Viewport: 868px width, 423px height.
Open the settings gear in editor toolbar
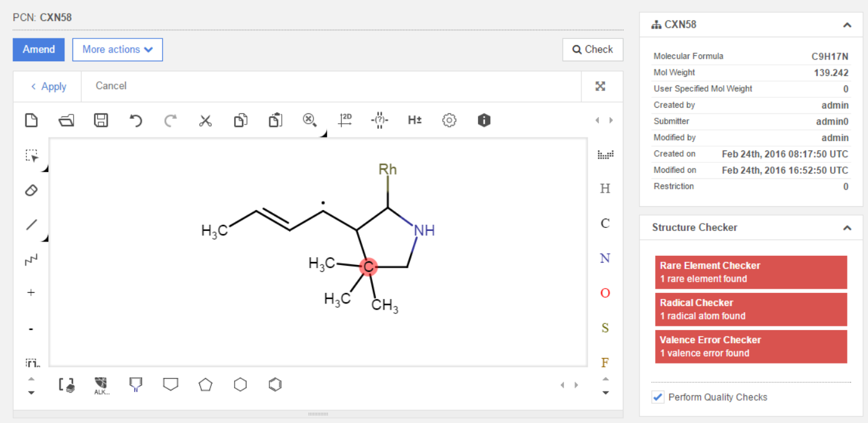(x=449, y=121)
